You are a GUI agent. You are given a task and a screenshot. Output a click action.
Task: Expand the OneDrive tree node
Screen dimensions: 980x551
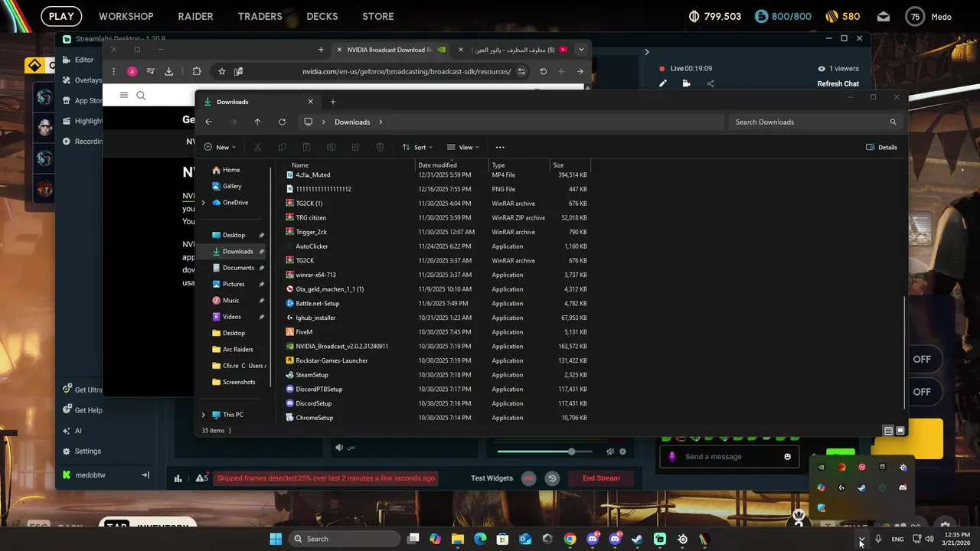click(x=203, y=203)
